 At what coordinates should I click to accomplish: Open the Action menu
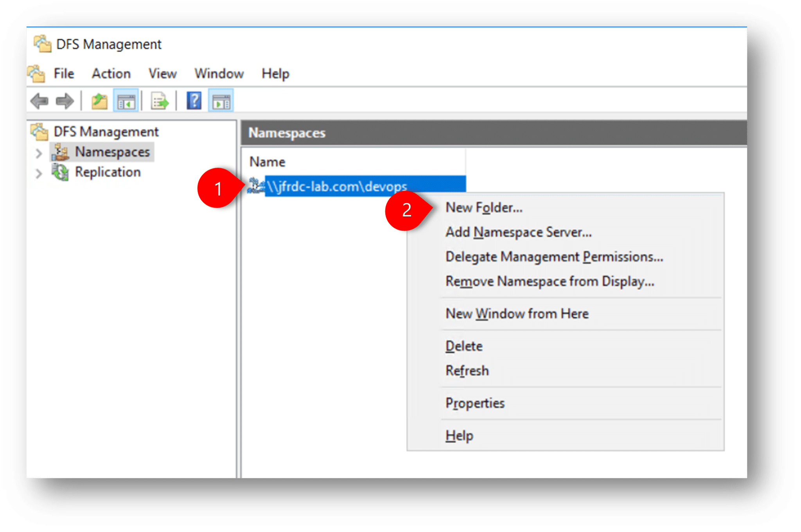(x=111, y=74)
